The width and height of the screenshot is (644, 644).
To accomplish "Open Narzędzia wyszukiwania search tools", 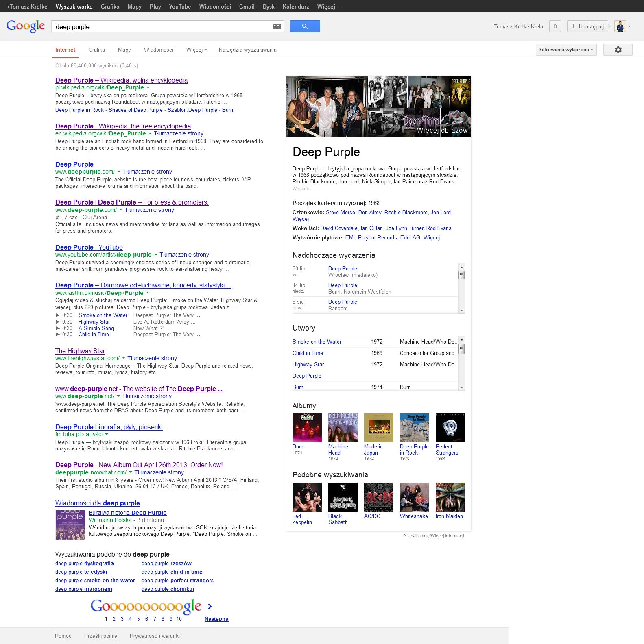I will (x=247, y=50).
